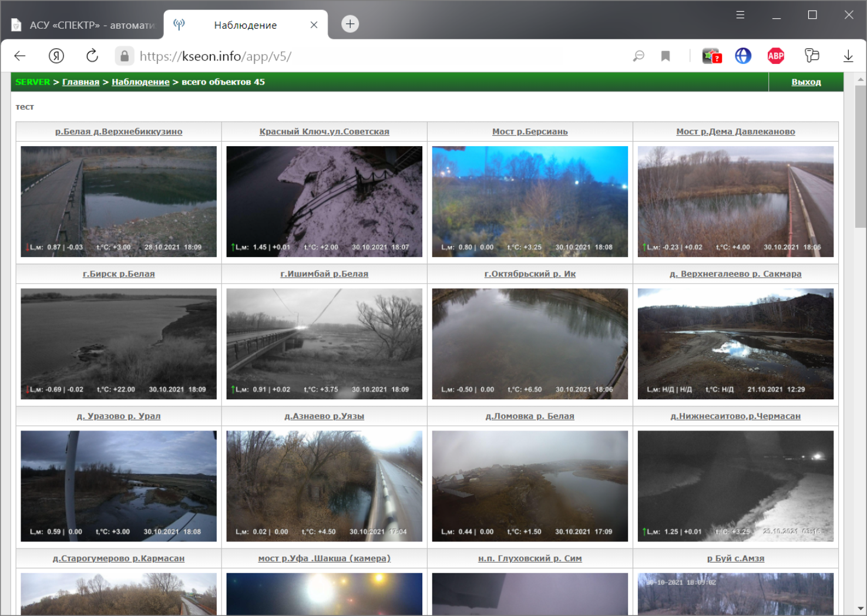The width and height of the screenshot is (867, 616).
Task: Open Yandex home via the Я icon
Action: coord(56,56)
